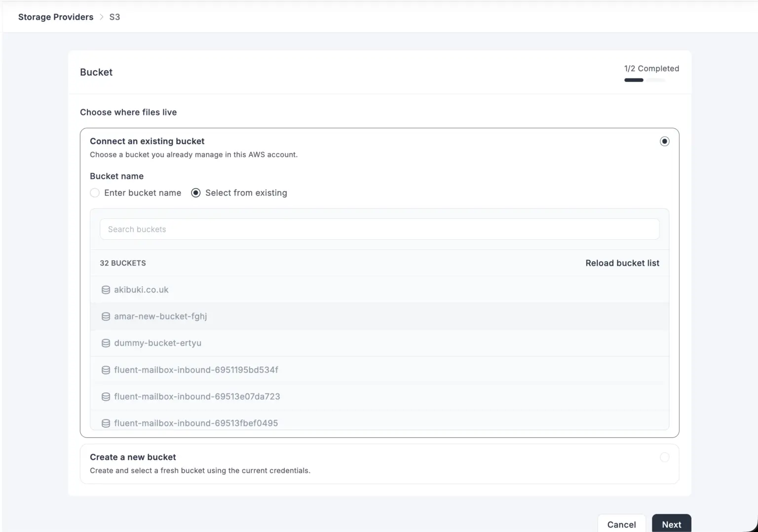Click the chevron separator in the breadcrumb
Viewport: 758px width, 532px height.
(101, 16)
